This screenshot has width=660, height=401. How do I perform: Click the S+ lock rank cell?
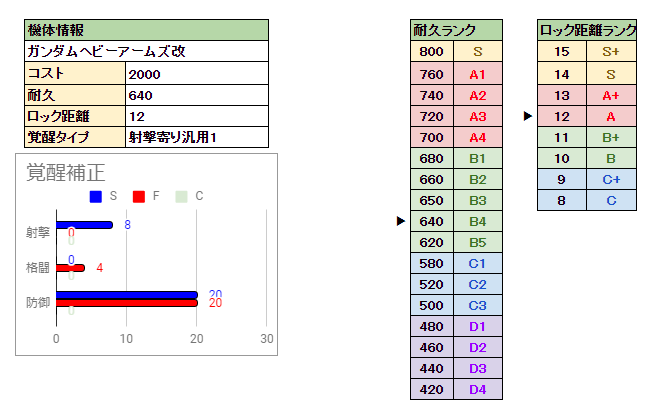(612, 51)
